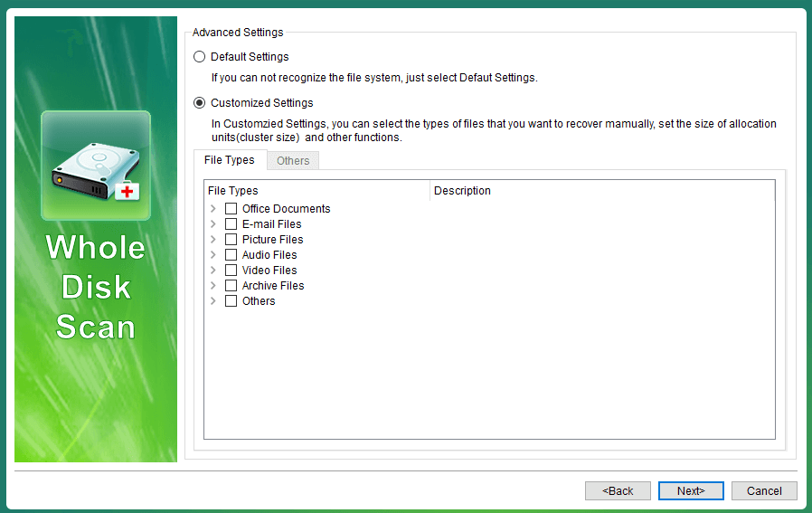
Task: Expand the Picture Files tree node
Action: click(x=212, y=240)
